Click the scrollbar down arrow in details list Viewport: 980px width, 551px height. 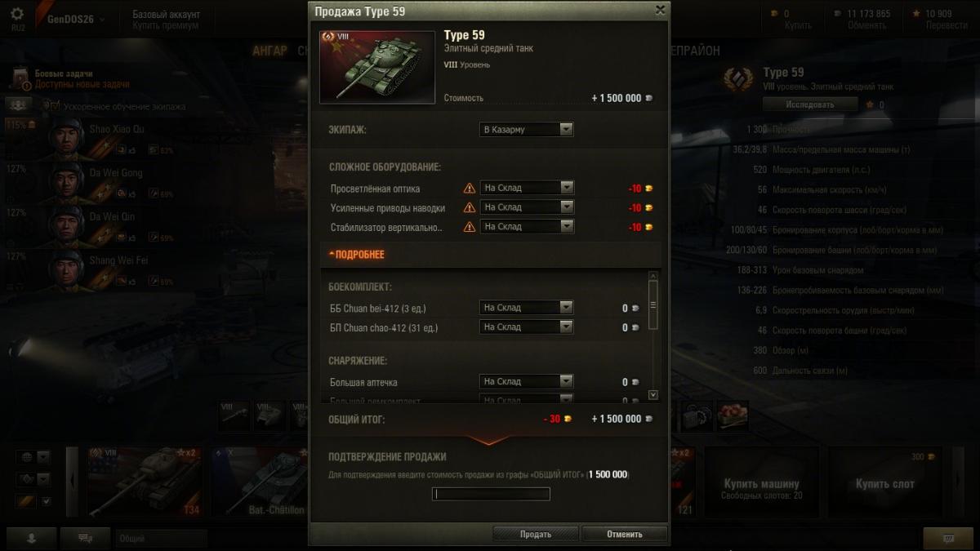tap(653, 394)
